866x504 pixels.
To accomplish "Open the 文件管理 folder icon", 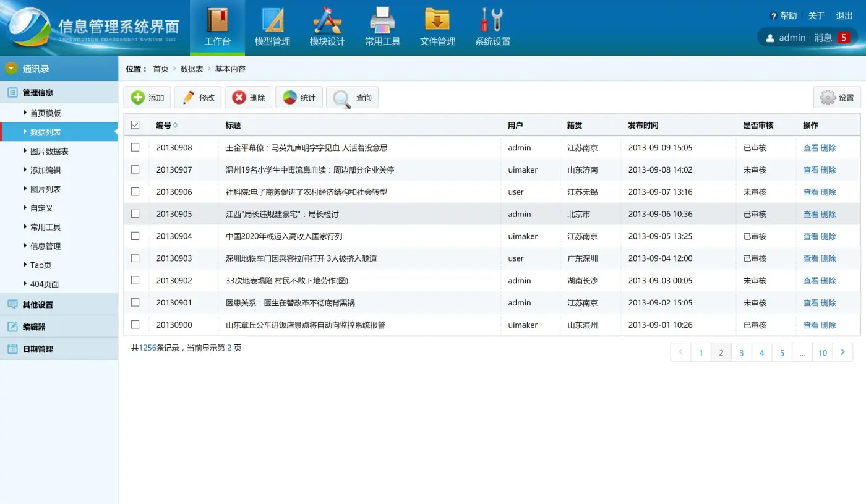I will coord(437,20).
